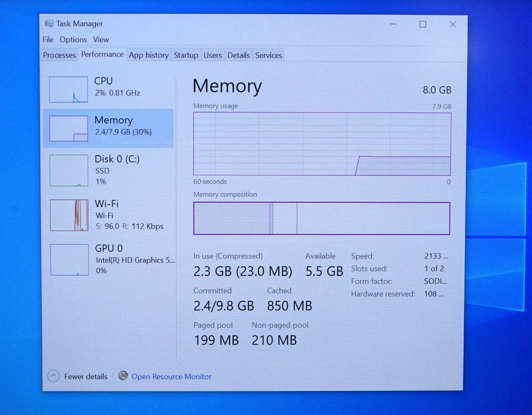The height and width of the screenshot is (415, 532).
Task: Click the Memory composition bar's in-use segment
Action: [232, 218]
